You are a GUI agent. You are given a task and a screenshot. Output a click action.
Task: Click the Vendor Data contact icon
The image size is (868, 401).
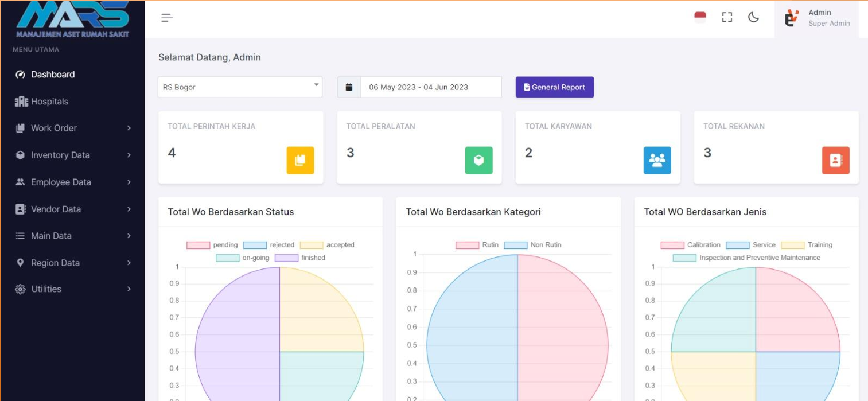tap(21, 209)
